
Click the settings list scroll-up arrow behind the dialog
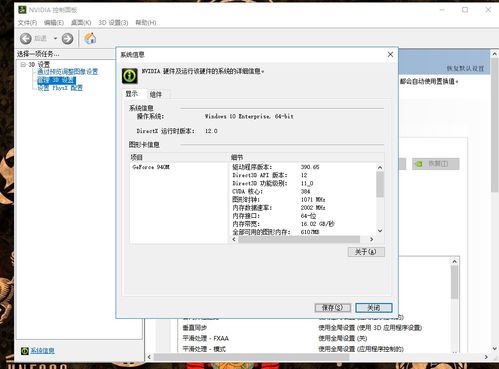click(455, 262)
